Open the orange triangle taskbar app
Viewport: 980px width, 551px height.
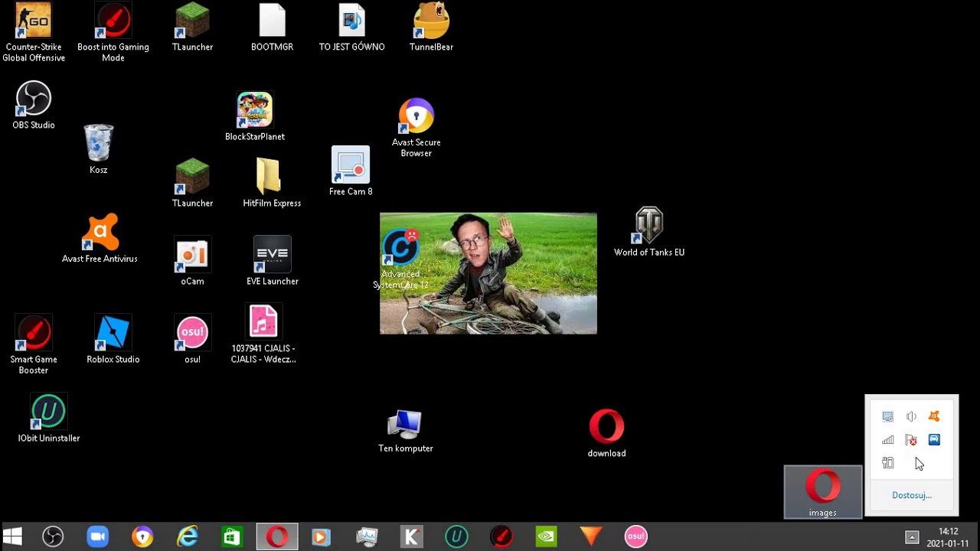click(x=591, y=536)
